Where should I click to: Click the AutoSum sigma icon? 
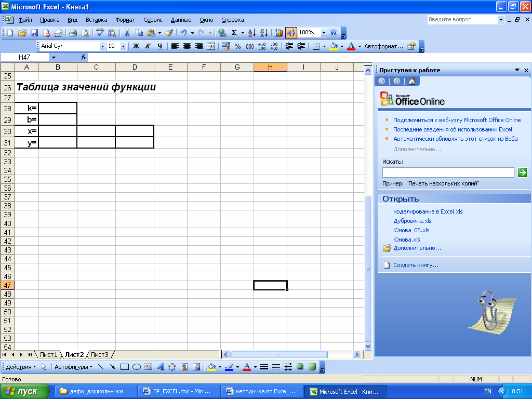234,33
